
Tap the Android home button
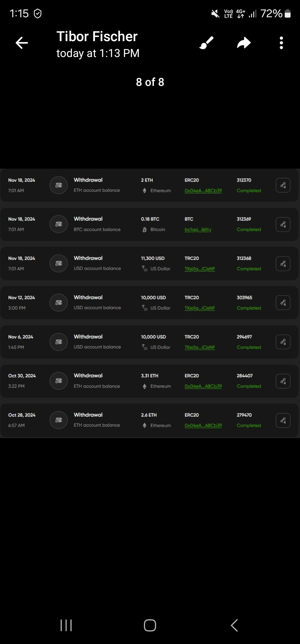pyautogui.click(x=150, y=625)
